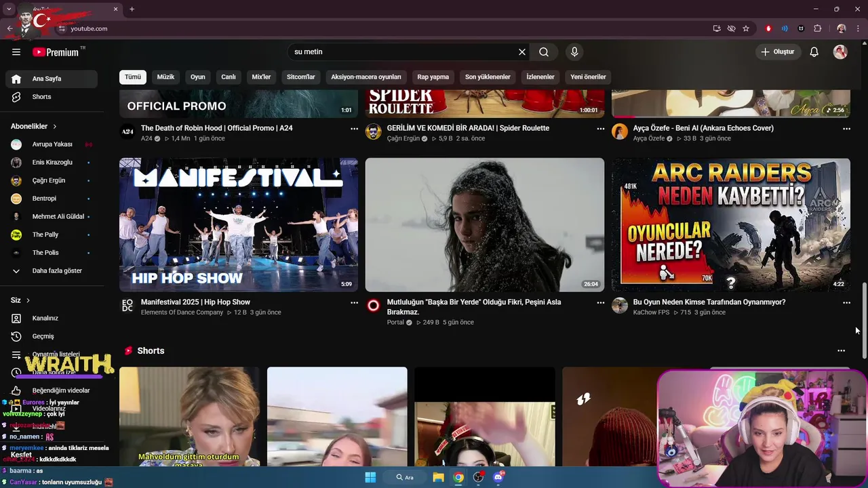Viewport: 868px width, 488px height.
Task: Open browser extensions puzzle icon
Action: click(817, 28)
